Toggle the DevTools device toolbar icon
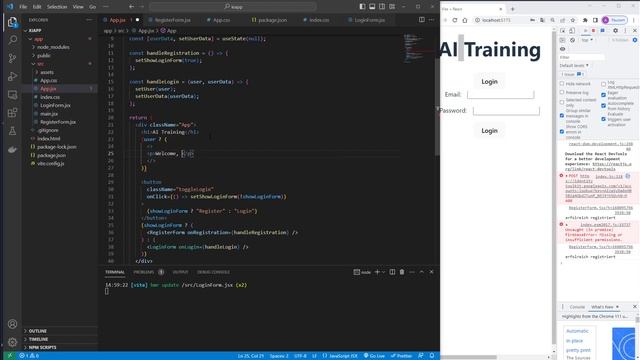This screenshot has height=360, width=640. pos(572,31)
